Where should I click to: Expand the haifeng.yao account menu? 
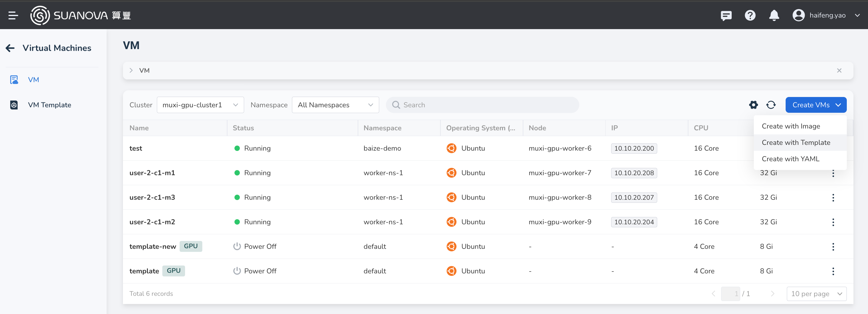point(857,15)
